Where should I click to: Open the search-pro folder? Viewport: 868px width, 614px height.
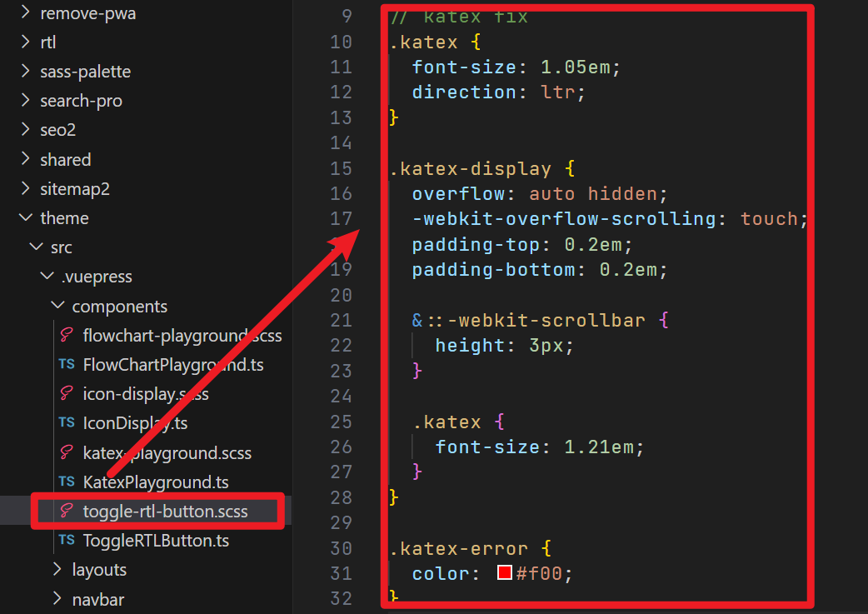[x=81, y=101]
